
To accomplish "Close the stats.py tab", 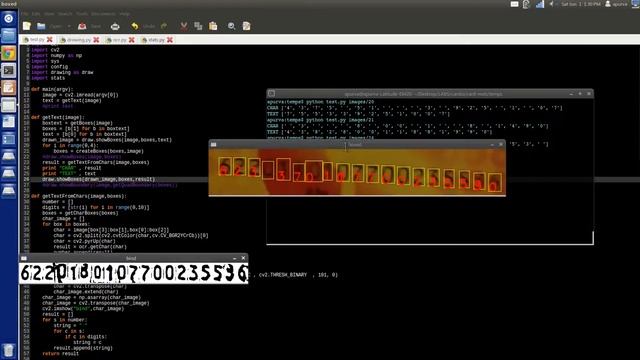I will click(x=170, y=40).
